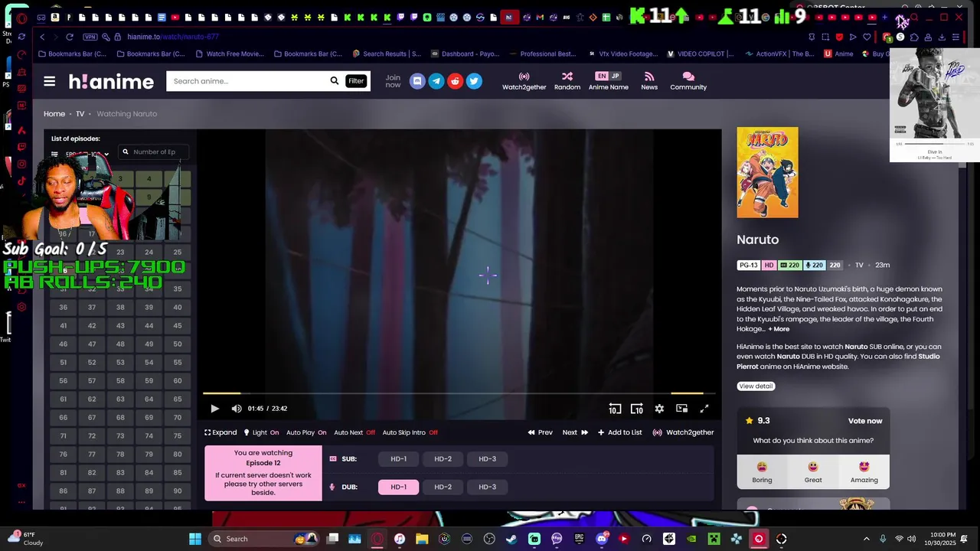Open Steam from the Windows taskbar
Image resolution: width=980 pixels, height=551 pixels.
pos(511,539)
